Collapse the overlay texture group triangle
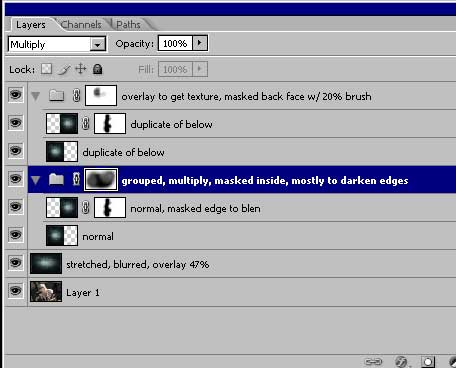Image resolution: width=456 pixels, height=368 pixels. coord(35,96)
